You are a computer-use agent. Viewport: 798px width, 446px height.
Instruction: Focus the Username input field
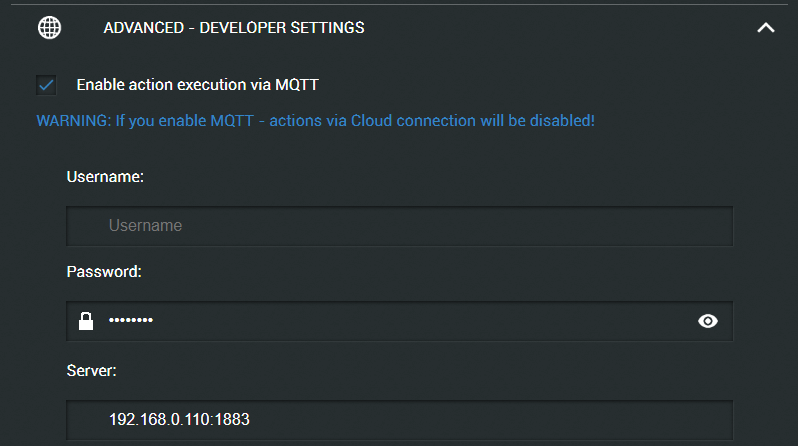[400, 226]
